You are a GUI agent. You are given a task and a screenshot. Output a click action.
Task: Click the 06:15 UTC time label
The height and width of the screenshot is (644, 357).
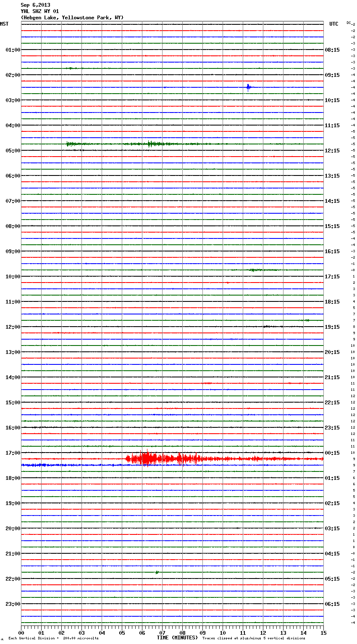pyautogui.click(x=332, y=604)
